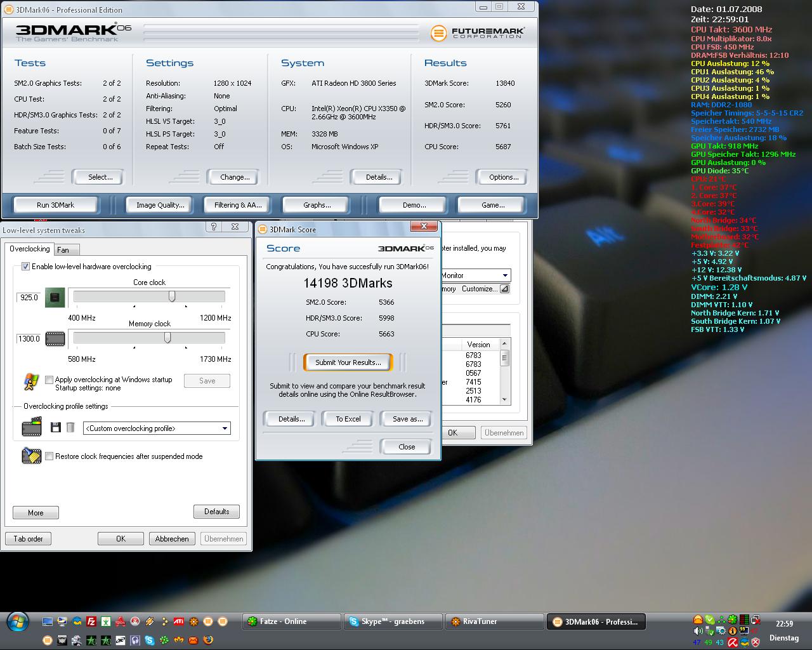The width and height of the screenshot is (812, 650).
Task: Switch to the Overclocking tab
Action: tap(30, 249)
